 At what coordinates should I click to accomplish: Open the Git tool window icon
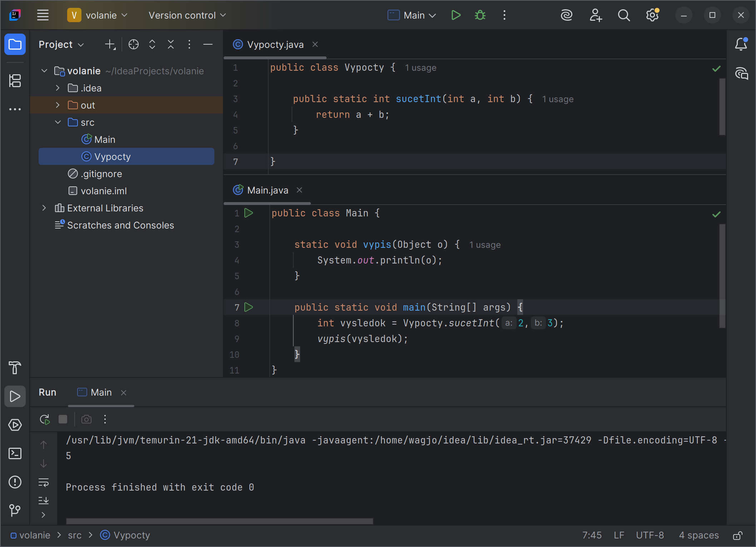tap(15, 510)
